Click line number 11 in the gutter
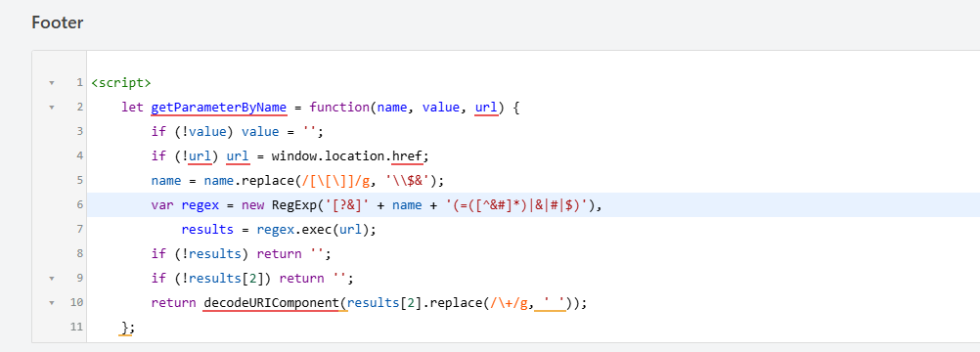The image size is (980, 352). coord(77,327)
